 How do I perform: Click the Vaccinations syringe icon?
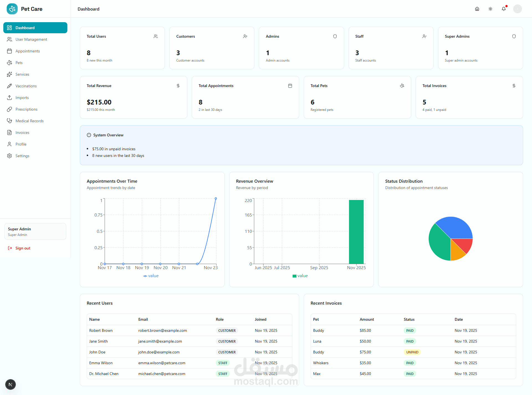(9, 86)
